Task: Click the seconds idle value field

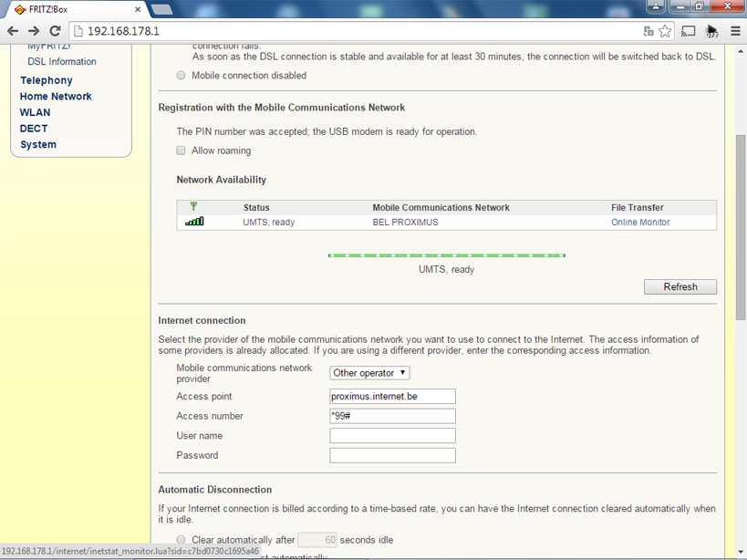Action: tap(317, 540)
